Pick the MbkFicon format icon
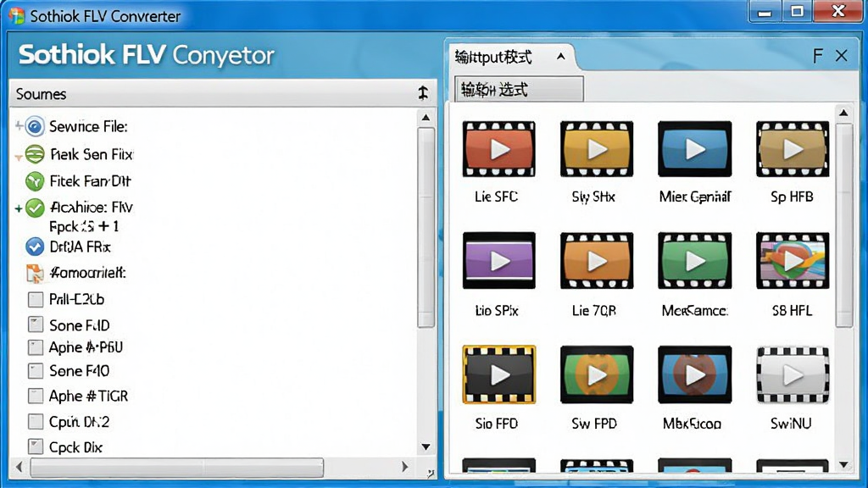The height and width of the screenshot is (488, 868). [695, 374]
